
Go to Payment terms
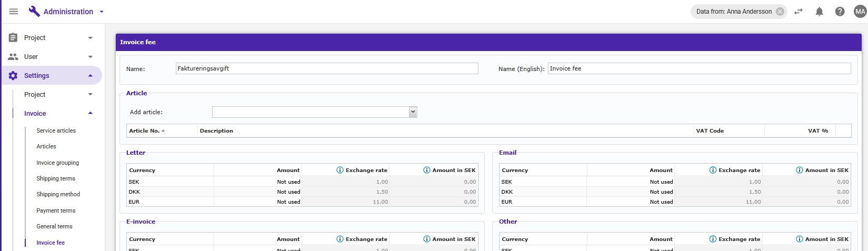[x=56, y=210]
